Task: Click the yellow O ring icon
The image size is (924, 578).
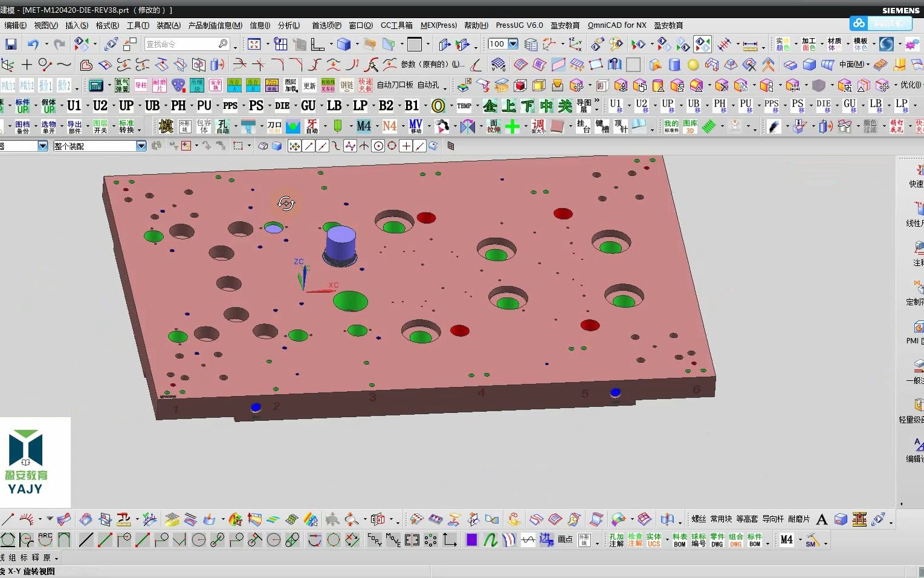Action: (438, 106)
